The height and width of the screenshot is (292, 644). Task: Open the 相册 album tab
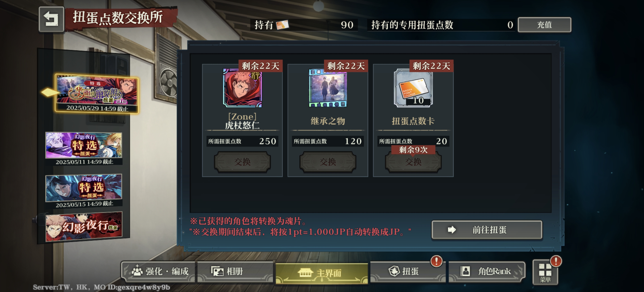235,271
